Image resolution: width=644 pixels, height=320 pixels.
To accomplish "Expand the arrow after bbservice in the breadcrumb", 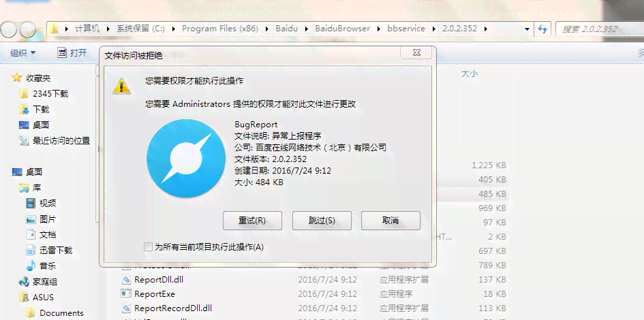I will (433, 29).
